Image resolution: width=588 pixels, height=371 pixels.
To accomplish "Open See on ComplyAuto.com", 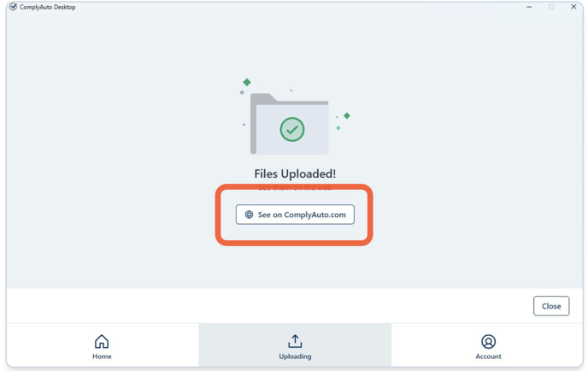I will [302, 215].
